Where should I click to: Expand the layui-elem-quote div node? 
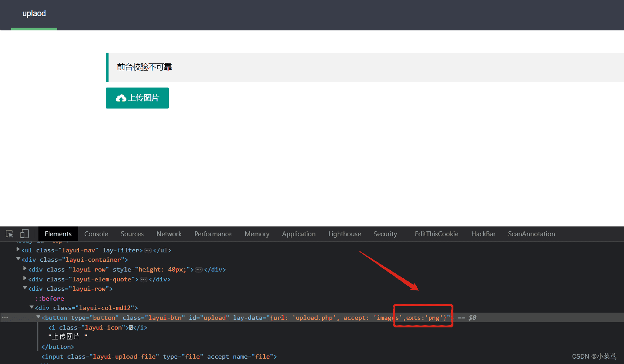tap(25, 279)
